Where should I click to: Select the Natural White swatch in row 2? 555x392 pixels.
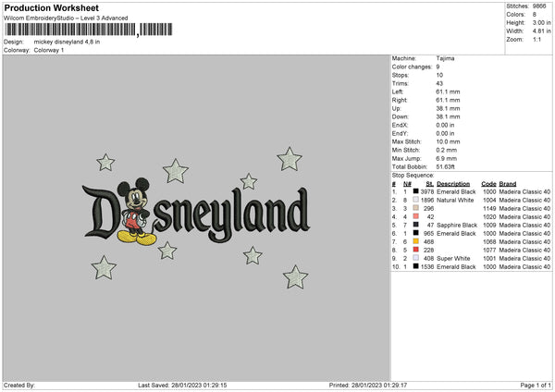[x=416, y=200]
